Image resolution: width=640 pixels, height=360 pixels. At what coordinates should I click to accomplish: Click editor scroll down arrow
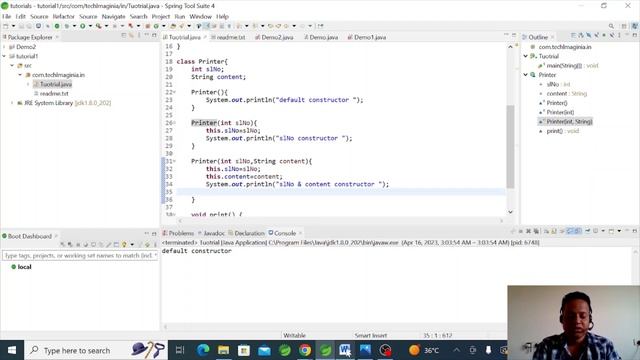[x=510, y=212]
